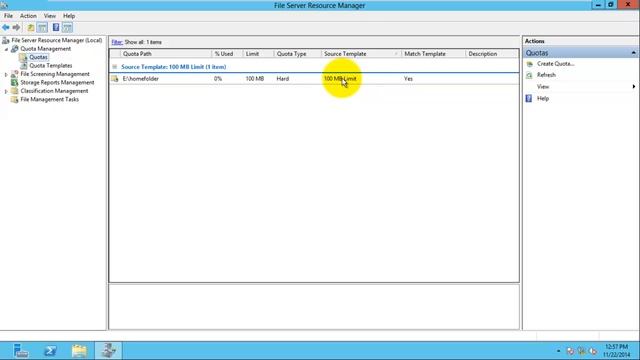Toggle the Show/Hide Action Pane icon
The width and height of the screenshot is (640, 360).
67,27
